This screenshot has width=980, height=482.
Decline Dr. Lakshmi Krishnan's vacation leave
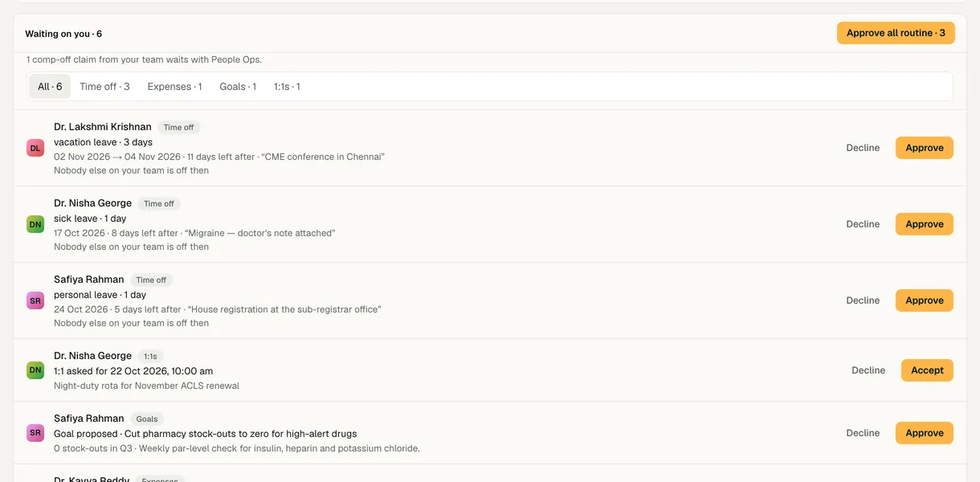(863, 148)
